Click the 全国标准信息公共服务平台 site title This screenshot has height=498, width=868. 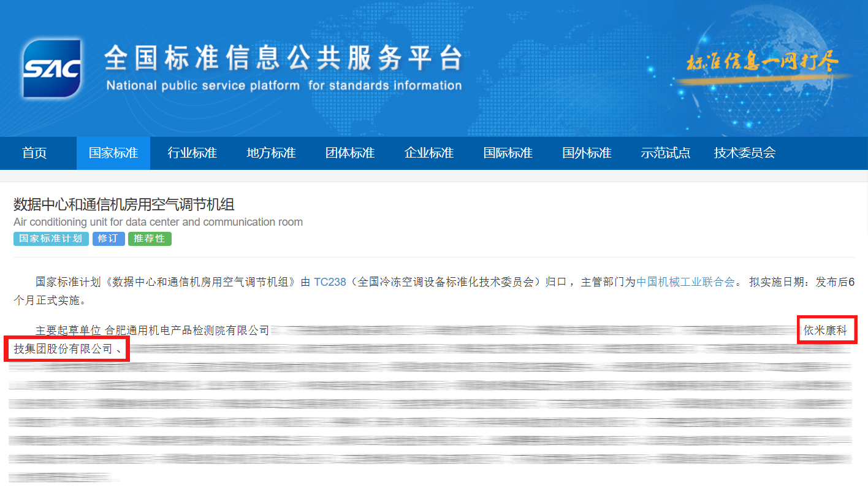(283, 58)
